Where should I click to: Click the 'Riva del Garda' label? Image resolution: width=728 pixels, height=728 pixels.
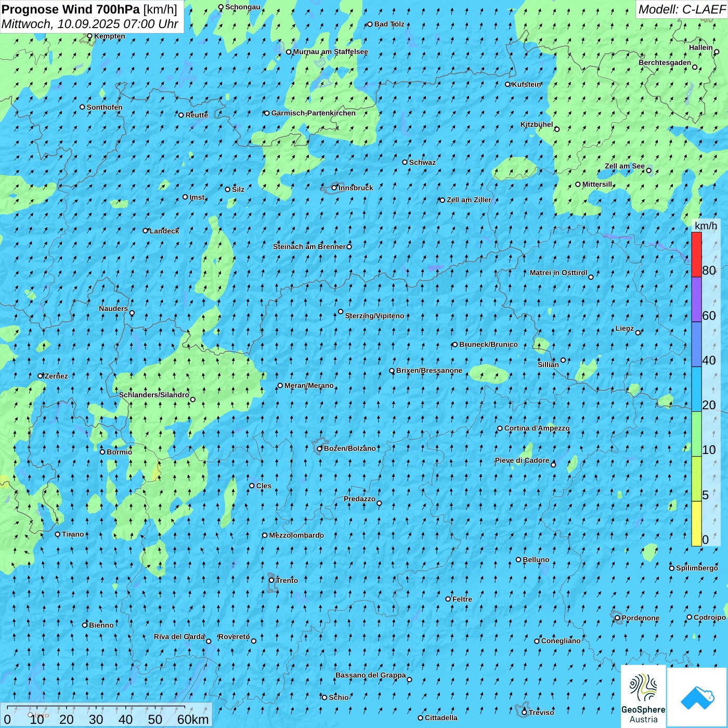(x=179, y=636)
